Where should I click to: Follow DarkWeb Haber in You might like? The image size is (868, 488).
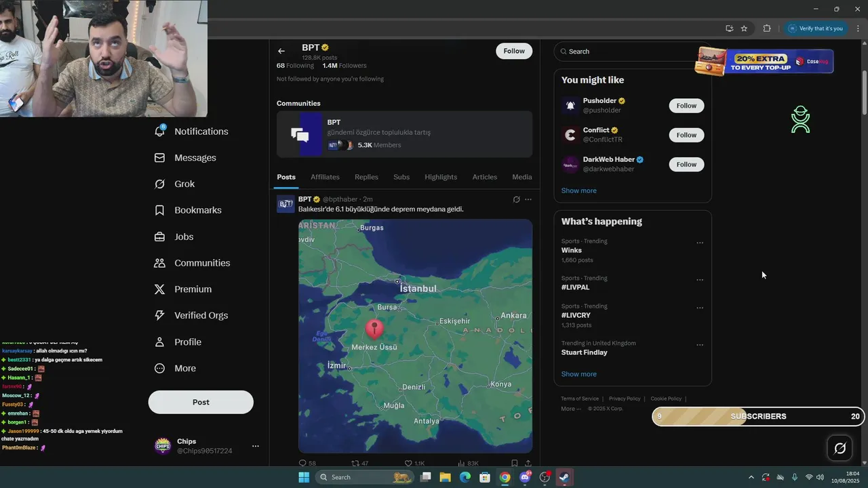pos(686,164)
